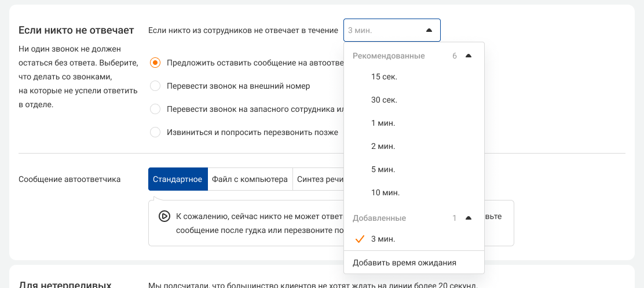Select 10 мин. in the dropdown
Image resolution: width=644 pixels, height=288 pixels.
pos(385,192)
